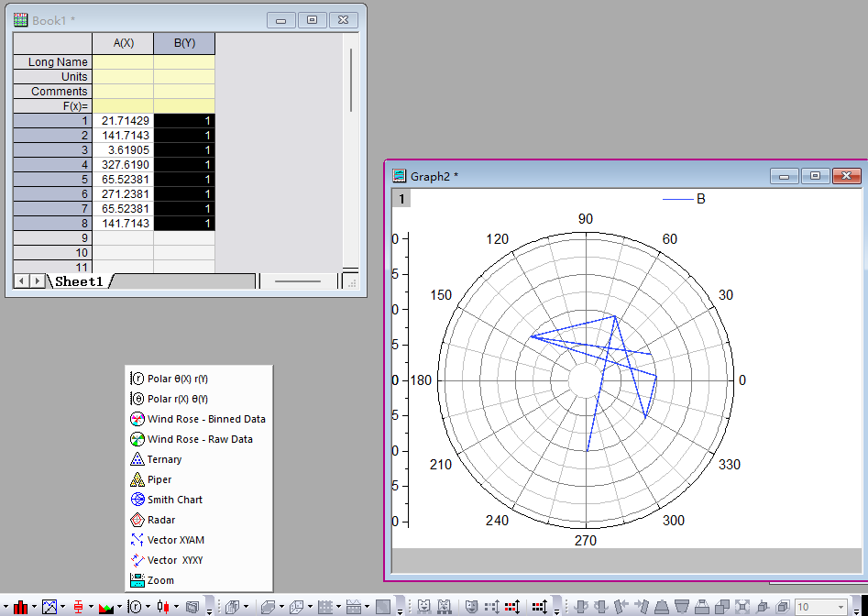Open polar plot dropdown arrow
Image resolution: width=868 pixels, height=616 pixels.
point(148,607)
